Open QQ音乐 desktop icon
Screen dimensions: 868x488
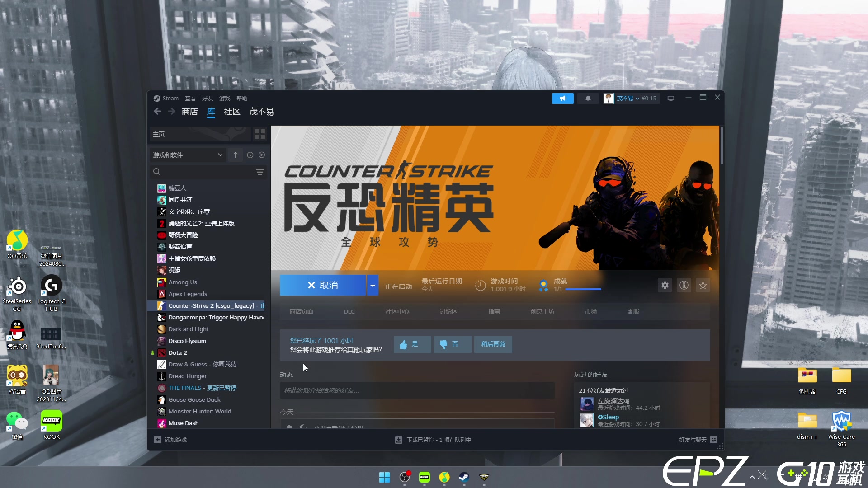(x=17, y=245)
